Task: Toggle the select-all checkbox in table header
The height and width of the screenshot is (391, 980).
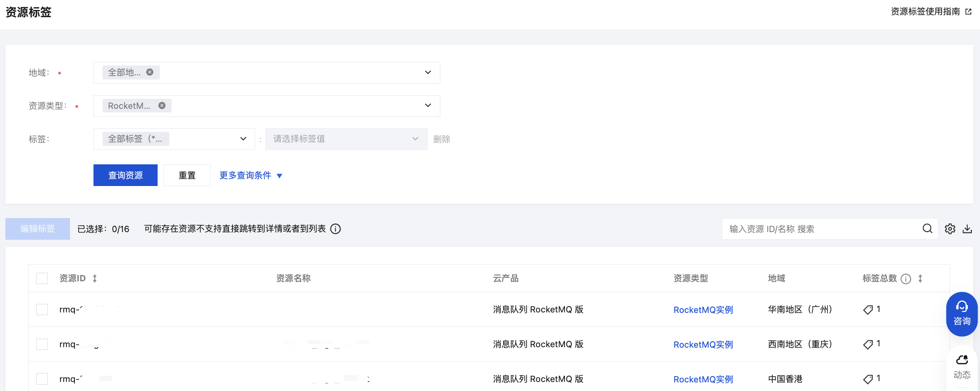Action: click(42, 279)
